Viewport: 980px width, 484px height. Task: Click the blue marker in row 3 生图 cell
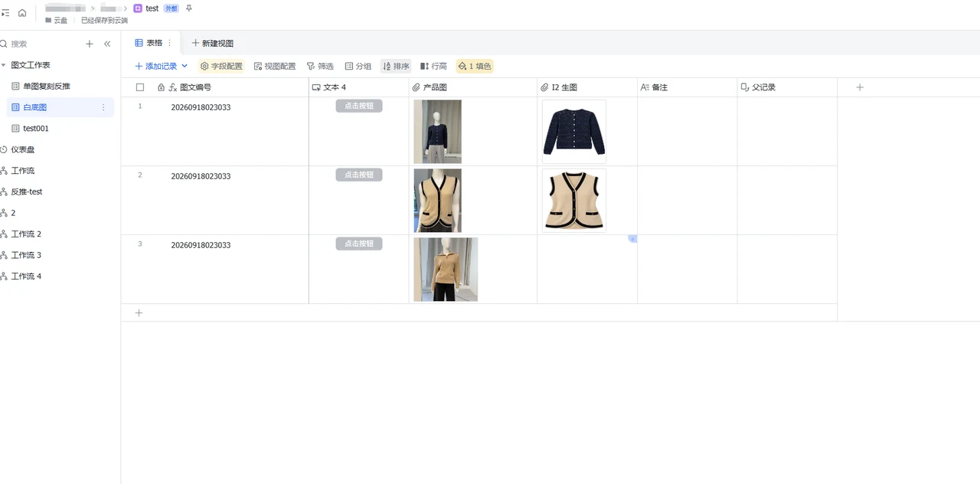pyautogui.click(x=633, y=239)
